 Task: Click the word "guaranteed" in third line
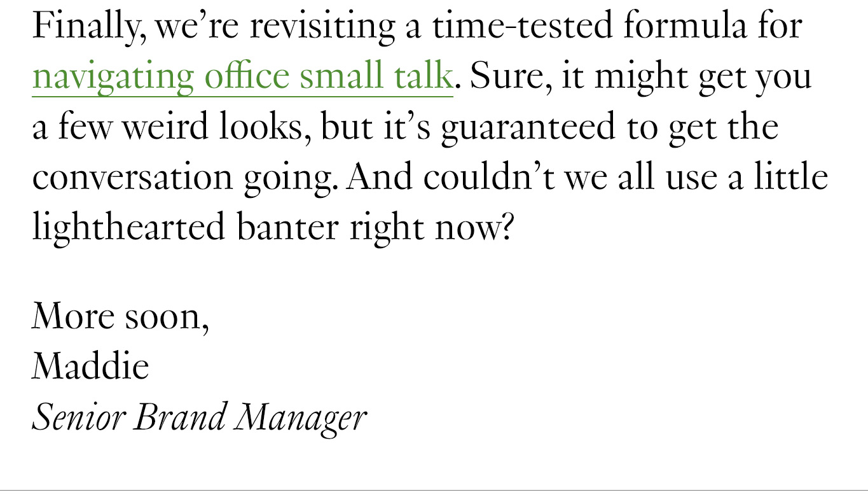coord(528,128)
